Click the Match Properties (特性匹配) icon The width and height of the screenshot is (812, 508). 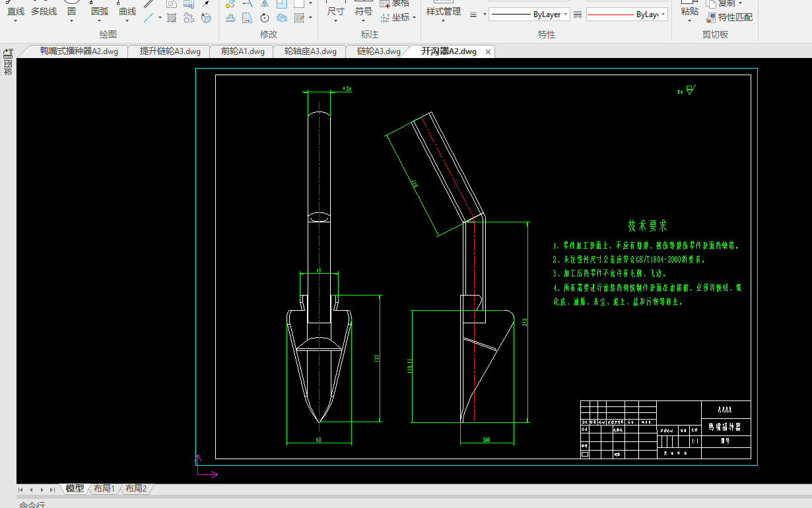(711, 18)
